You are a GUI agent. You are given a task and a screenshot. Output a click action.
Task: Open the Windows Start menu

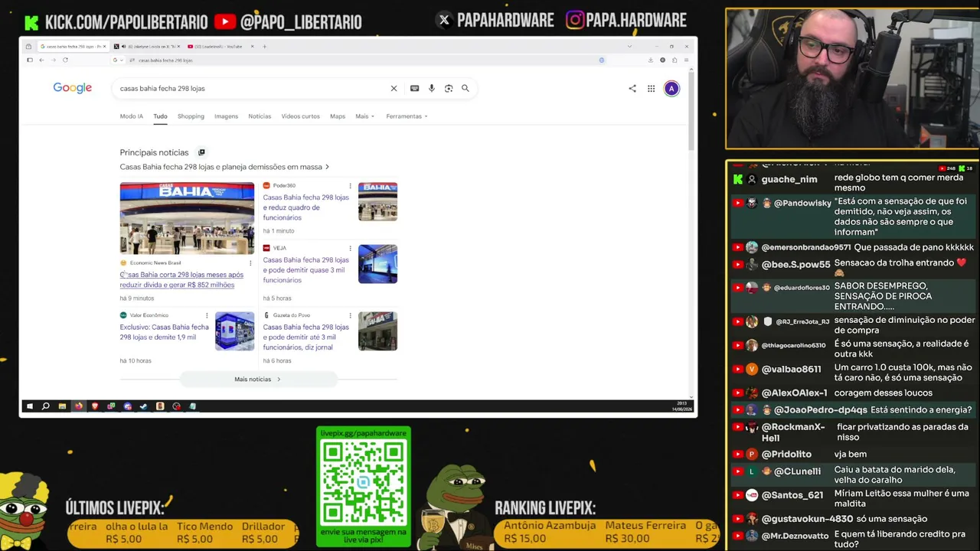tap(29, 406)
